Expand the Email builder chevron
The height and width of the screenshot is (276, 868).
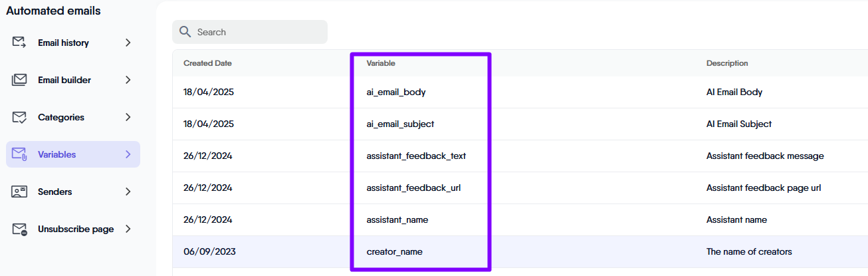click(128, 80)
